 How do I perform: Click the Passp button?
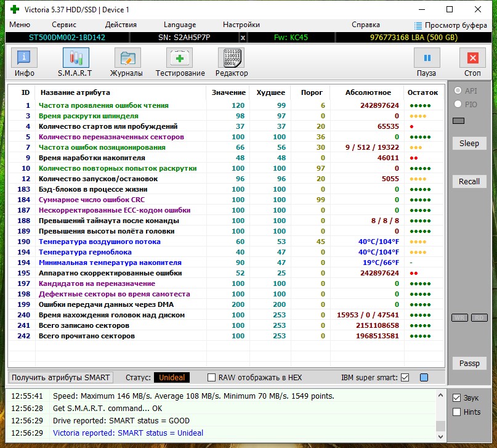(469, 364)
